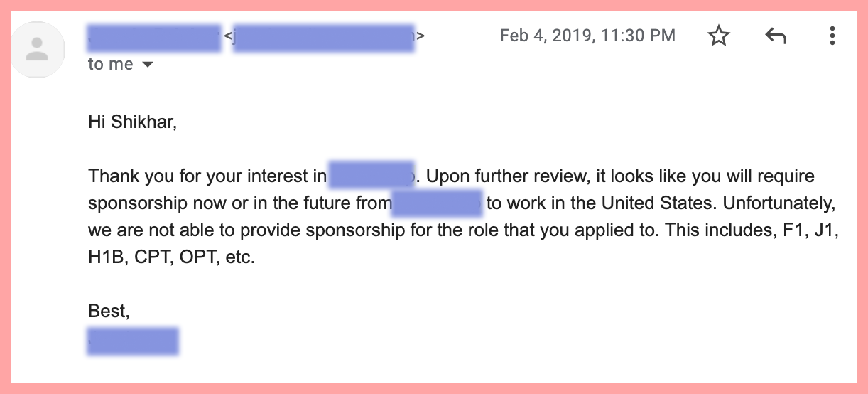Screen dimensions: 868x394
Task: Click 'Upon further review' in the body
Action: (x=506, y=176)
